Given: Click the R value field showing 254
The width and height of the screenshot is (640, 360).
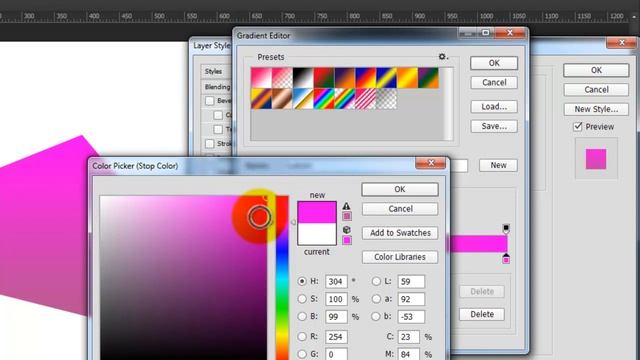Looking at the screenshot, I should (336, 337).
